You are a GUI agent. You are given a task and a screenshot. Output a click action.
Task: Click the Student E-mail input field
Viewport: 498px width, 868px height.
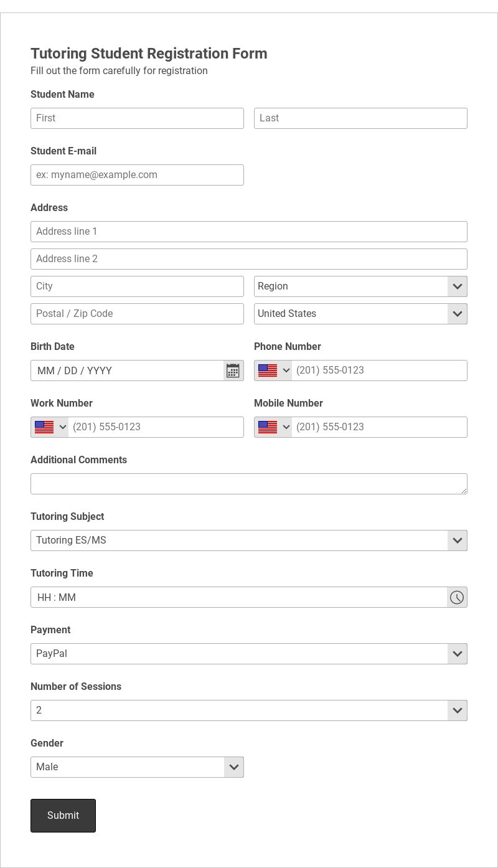point(137,175)
